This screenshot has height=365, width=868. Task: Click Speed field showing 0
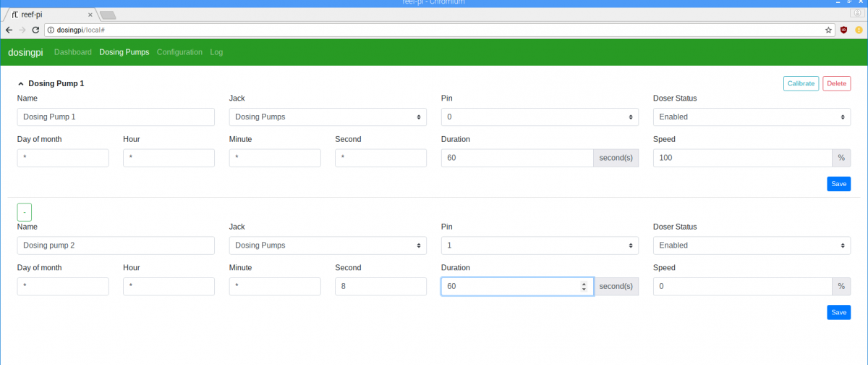(743, 287)
